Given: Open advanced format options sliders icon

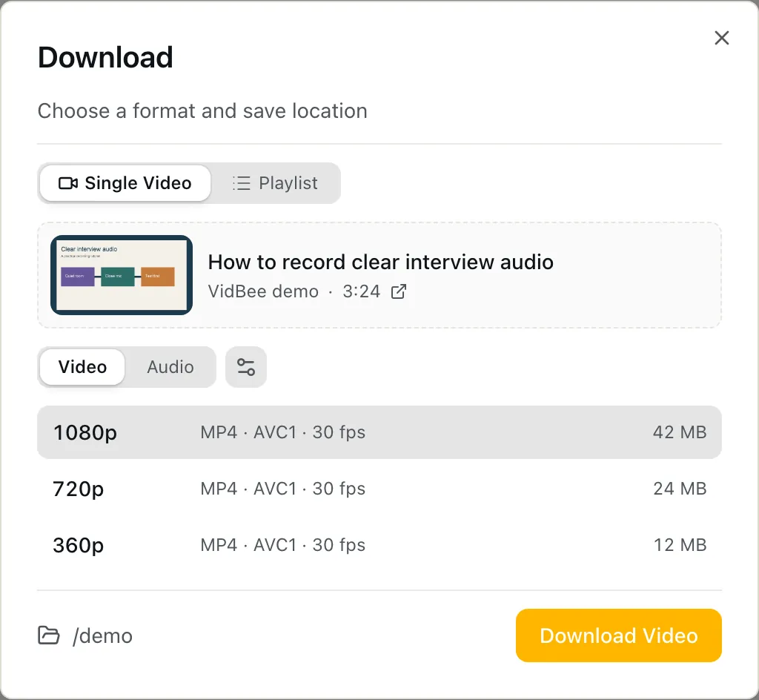Looking at the screenshot, I should pyautogui.click(x=246, y=367).
